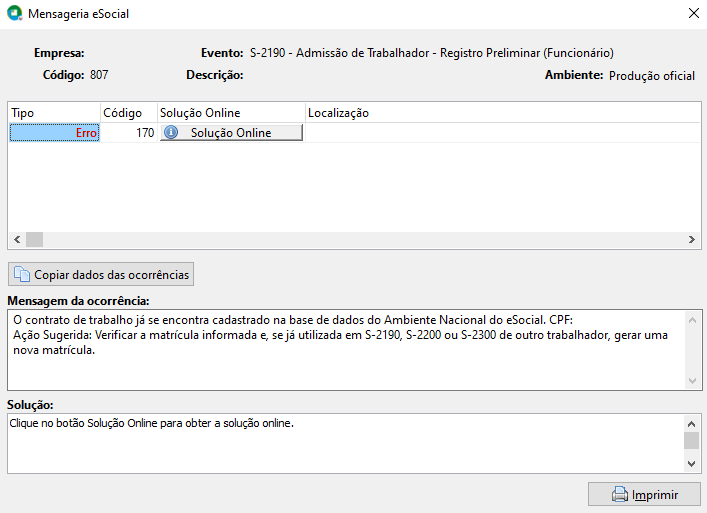Click inside the Solução text box
The image size is (707, 513).
pos(346,443)
